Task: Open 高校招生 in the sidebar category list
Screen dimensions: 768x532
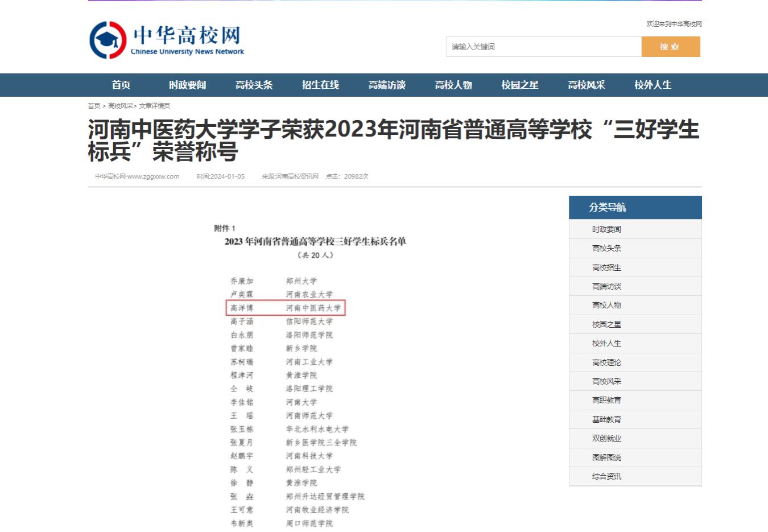Action: pyautogui.click(x=606, y=267)
